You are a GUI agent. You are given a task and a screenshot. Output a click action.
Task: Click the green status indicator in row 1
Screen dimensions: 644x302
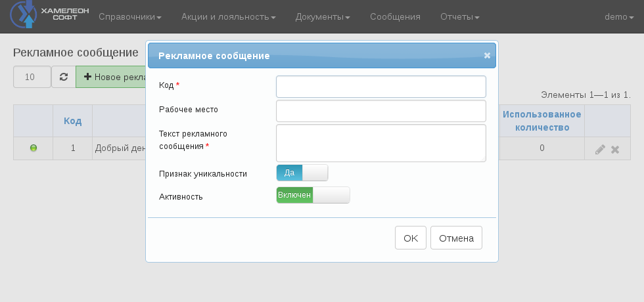pos(34,148)
